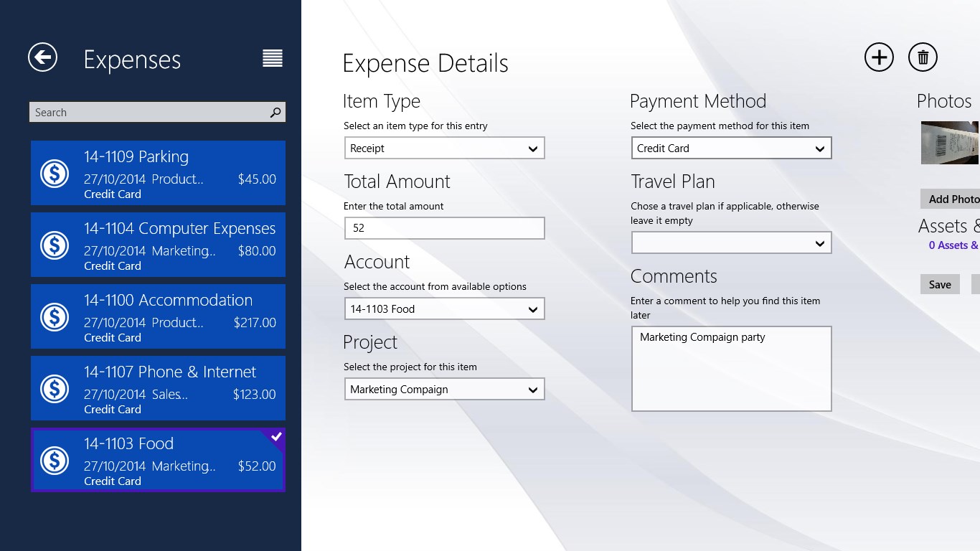The height and width of the screenshot is (551, 980).
Task: Open the empty Travel Plan dropdown
Action: coord(732,243)
